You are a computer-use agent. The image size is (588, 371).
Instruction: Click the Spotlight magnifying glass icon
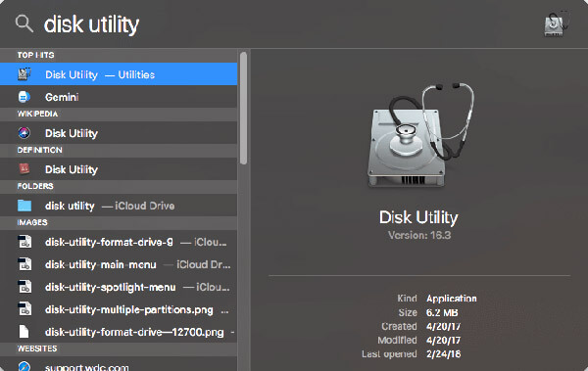point(24,24)
